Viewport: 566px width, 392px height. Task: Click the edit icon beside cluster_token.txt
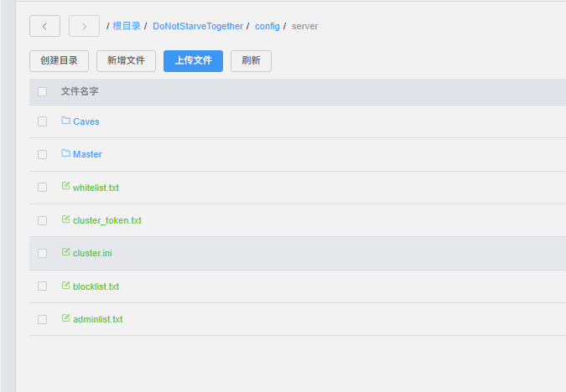[65, 219]
